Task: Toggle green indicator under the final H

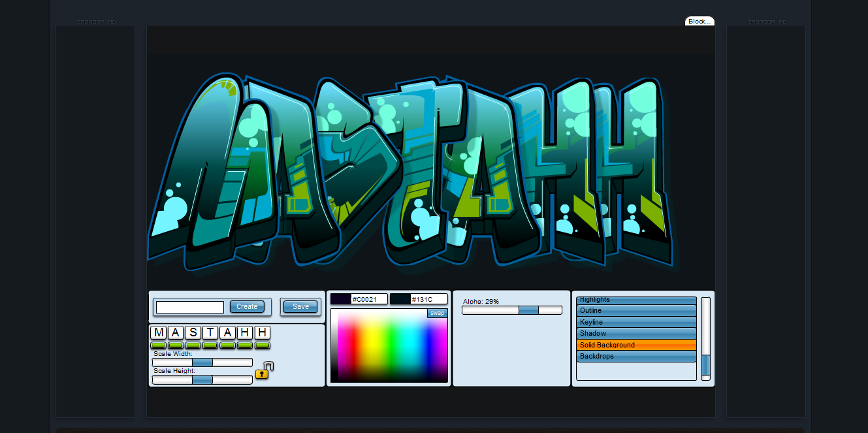Action: (263, 345)
